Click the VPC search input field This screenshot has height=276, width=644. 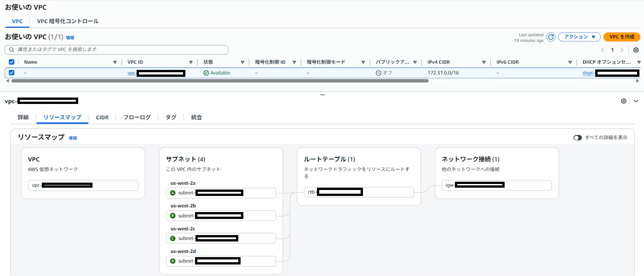[x=115, y=50]
